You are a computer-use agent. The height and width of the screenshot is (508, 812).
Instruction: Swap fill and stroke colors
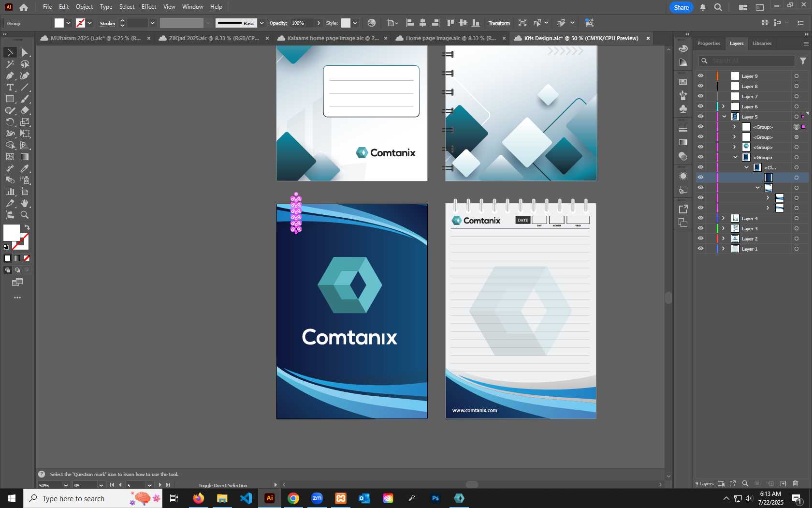(27, 227)
